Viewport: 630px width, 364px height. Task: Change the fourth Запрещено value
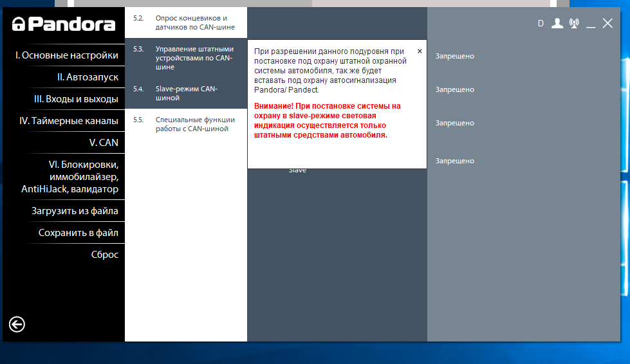(x=455, y=161)
